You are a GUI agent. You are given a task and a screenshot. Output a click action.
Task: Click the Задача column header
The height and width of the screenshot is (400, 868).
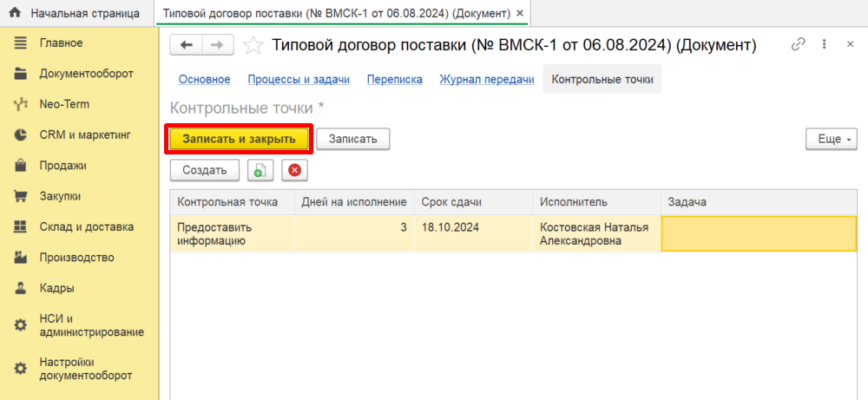[x=759, y=202]
